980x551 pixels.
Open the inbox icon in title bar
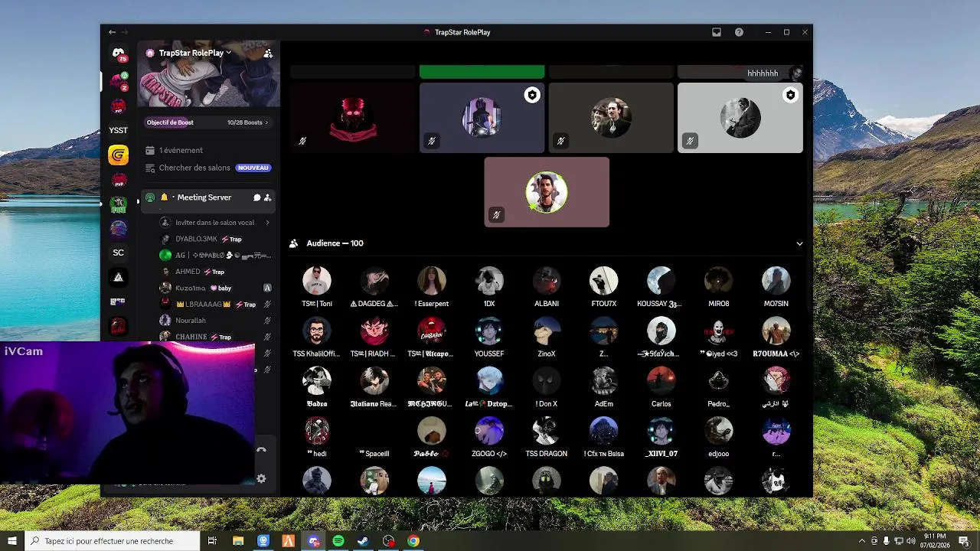717,32
